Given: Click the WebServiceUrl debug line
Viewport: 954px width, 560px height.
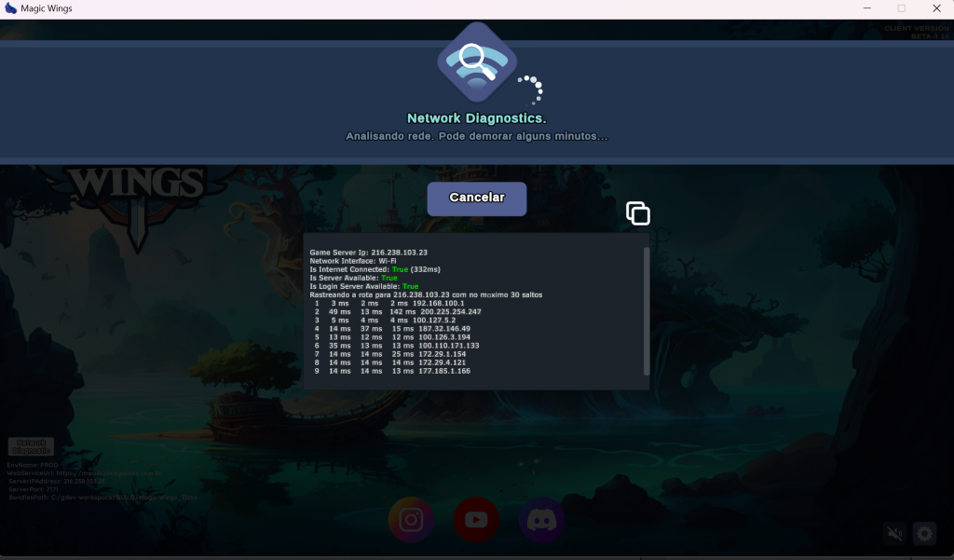Looking at the screenshot, I should click(84, 473).
